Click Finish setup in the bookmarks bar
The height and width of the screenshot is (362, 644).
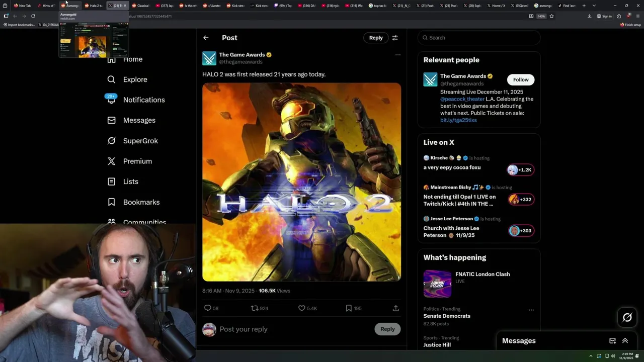[x=630, y=25]
